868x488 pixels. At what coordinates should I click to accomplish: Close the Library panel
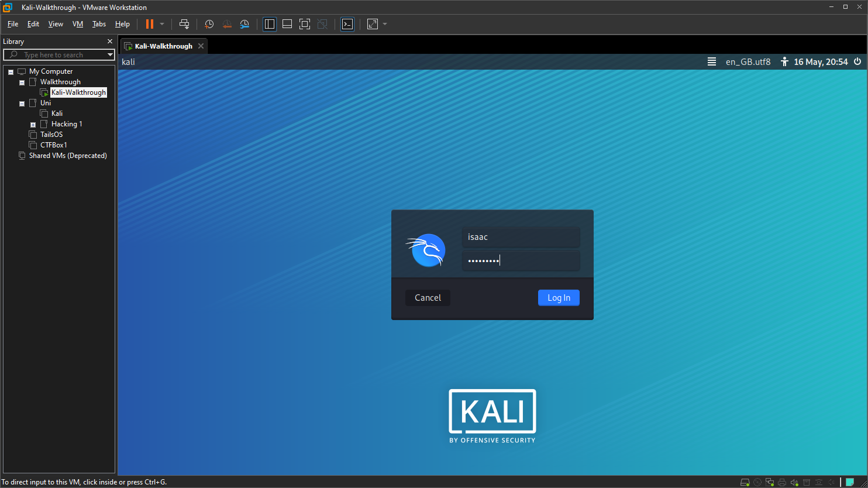[110, 42]
